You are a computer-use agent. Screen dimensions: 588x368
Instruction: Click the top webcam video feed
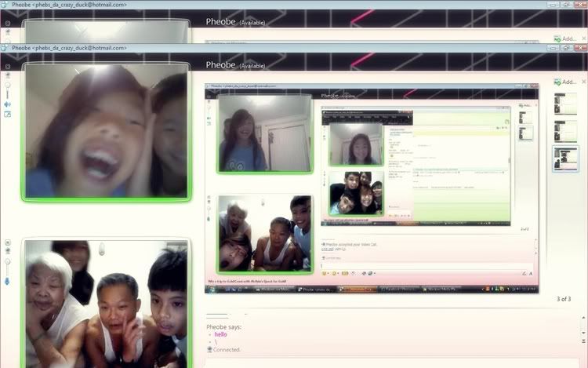coord(106,131)
